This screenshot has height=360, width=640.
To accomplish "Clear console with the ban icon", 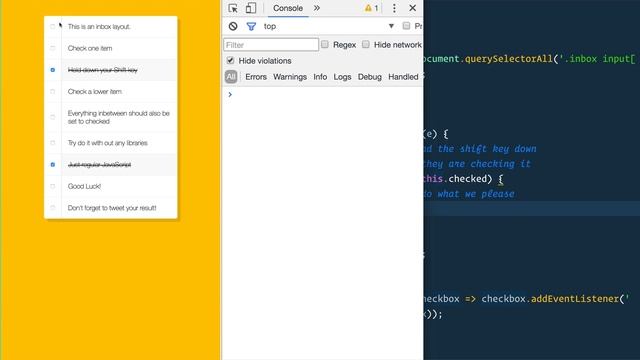I will click(x=233, y=26).
